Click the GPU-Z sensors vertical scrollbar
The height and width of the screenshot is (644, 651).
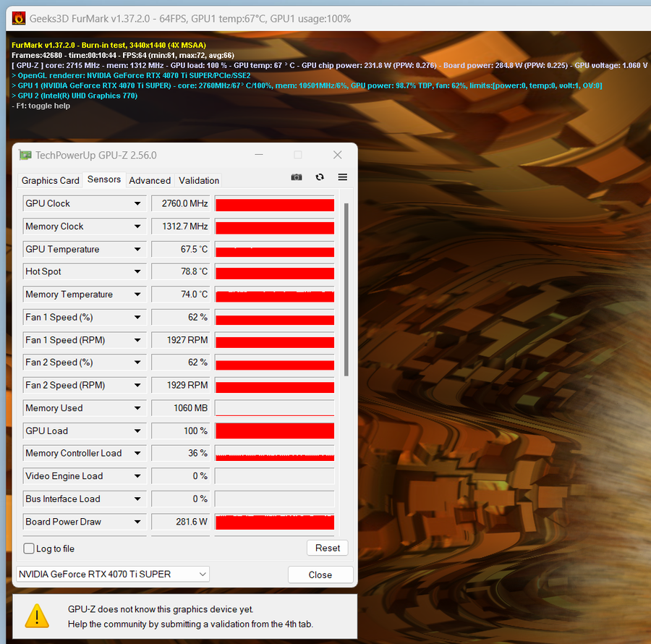(x=346, y=290)
